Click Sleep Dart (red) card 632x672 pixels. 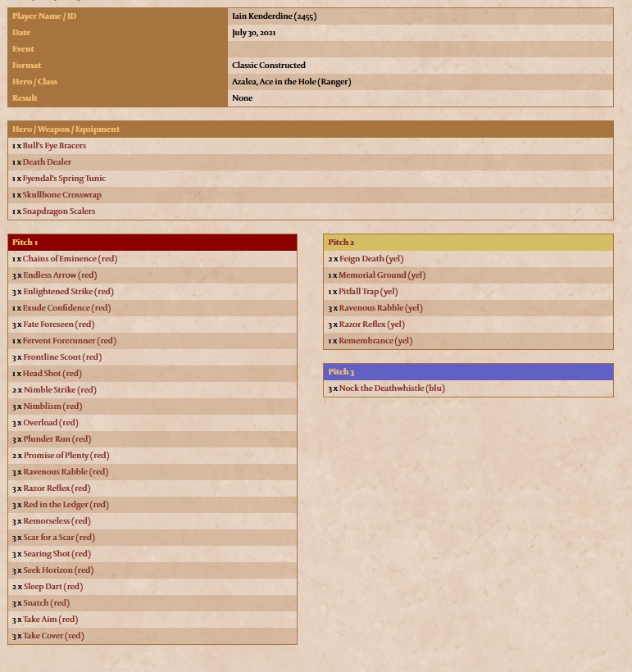point(53,586)
